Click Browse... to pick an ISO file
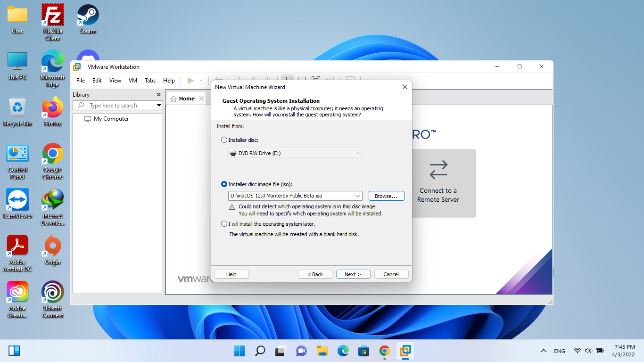 point(387,196)
